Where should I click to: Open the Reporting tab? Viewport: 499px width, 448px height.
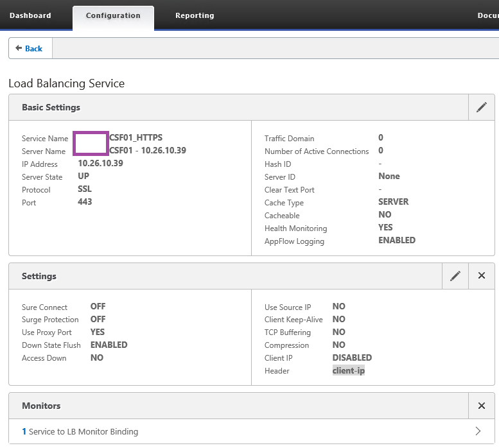pos(195,15)
